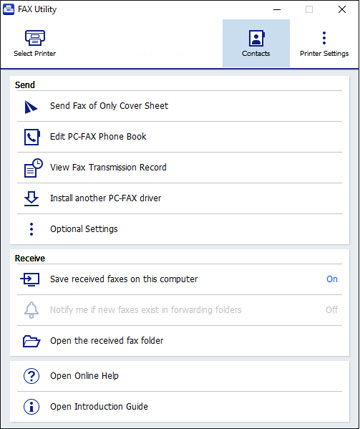Click the paper airplane send fax icon

[31, 107]
